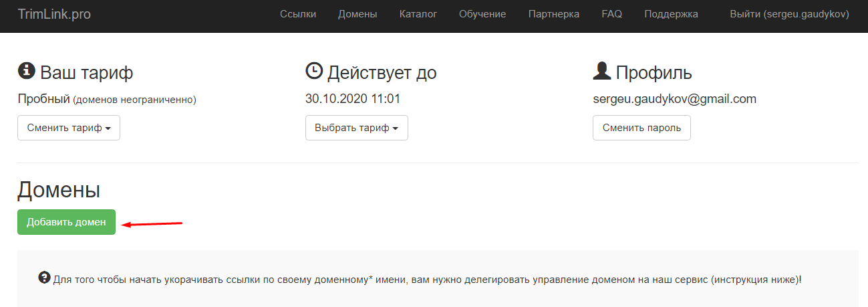
Task: Expand the Выбрать тариф dropdown
Action: coord(357,128)
